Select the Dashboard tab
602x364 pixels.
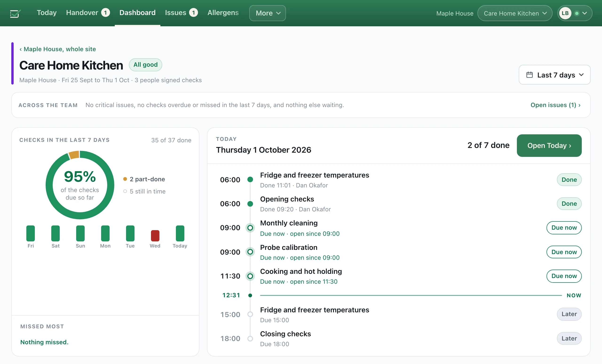[x=137, y=13]
